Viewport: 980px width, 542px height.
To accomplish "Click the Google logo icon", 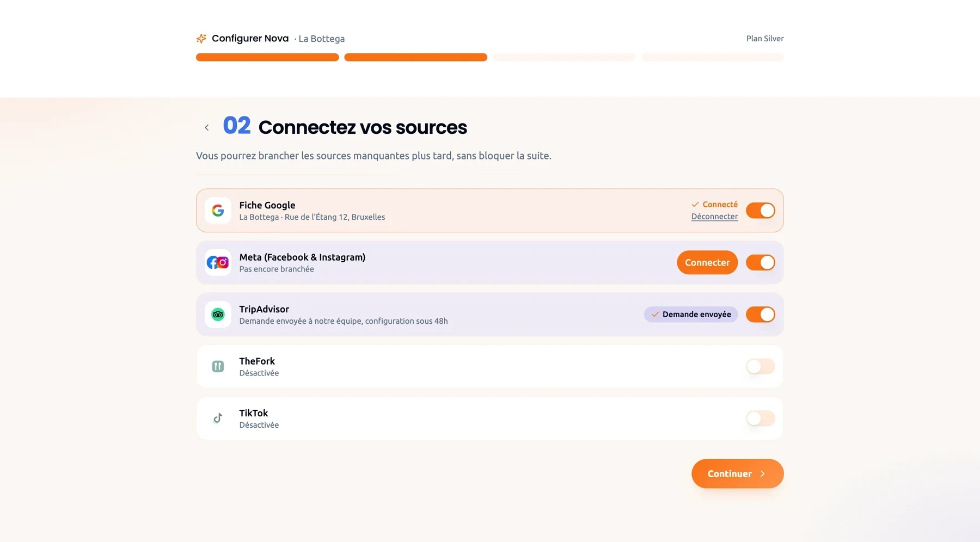I will click(218, 211).
